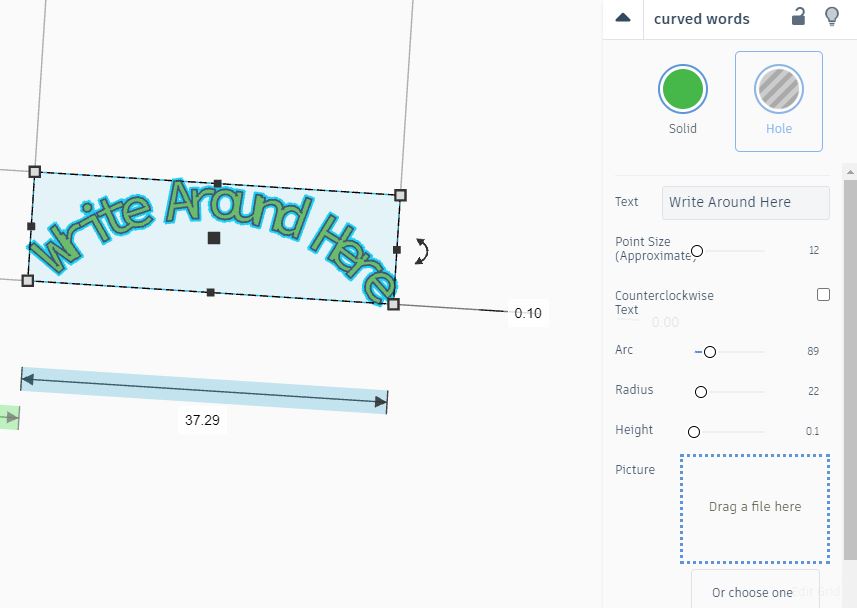Toggle shape visibility with the lightbulb icon
This screenshot has height=608, width=857.
(x=831, y=17)
